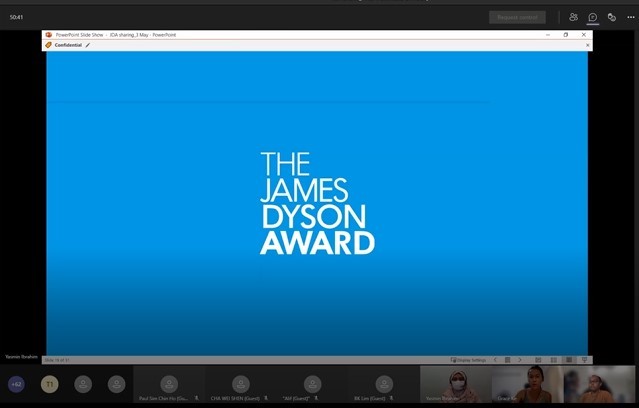Click muted mic icon beside BK Lim
Screen dimensions: 639x408
392,398
